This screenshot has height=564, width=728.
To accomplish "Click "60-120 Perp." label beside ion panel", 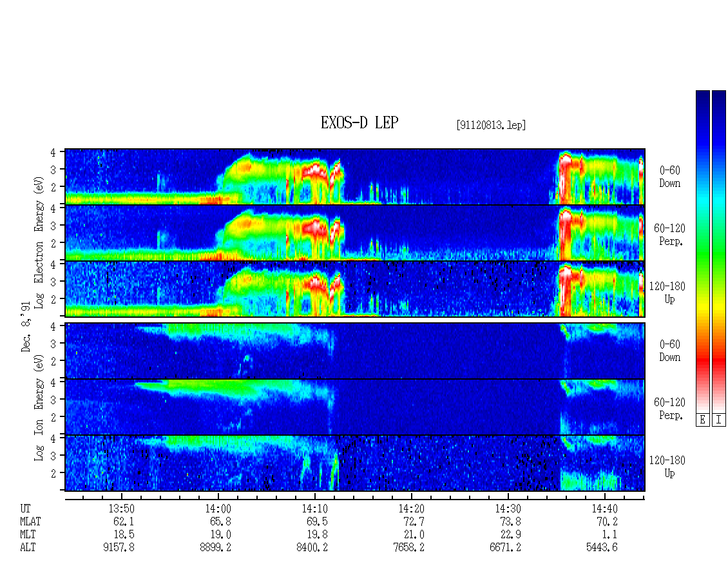I will [669, 409].
